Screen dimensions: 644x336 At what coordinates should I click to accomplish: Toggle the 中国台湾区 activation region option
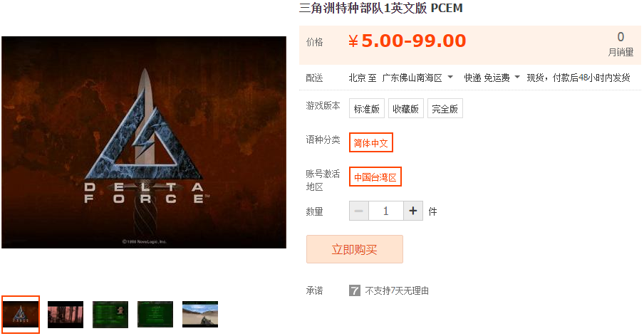tap(375, 177)
